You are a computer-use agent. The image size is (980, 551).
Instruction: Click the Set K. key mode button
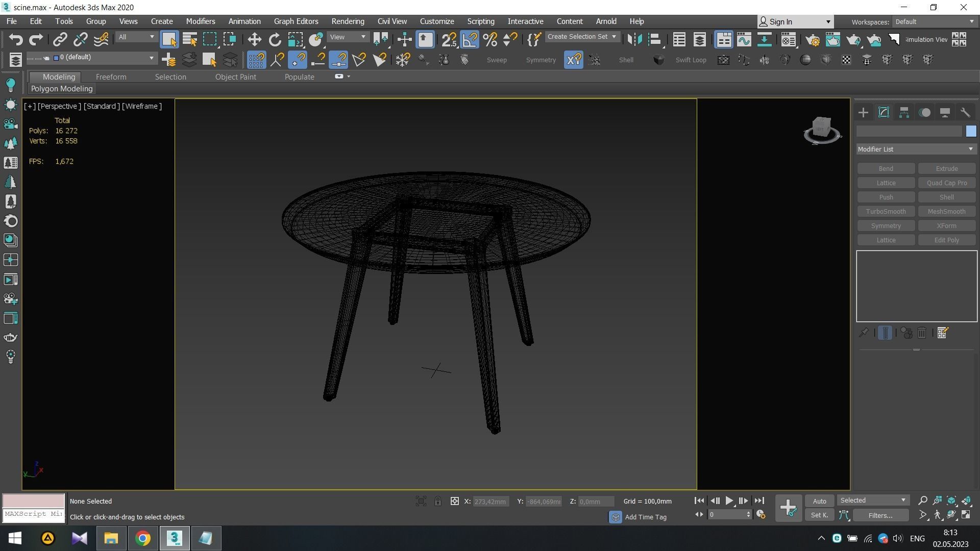[819, 515]
